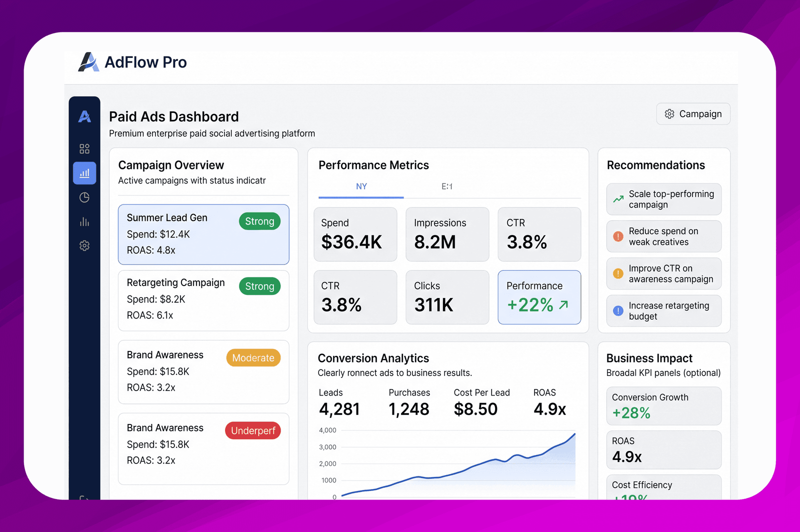Click "Clearly ronnect ads to business results." text
Image resolution: width=800 pixels, height=532 pixels.
click(x=395, y=373)
